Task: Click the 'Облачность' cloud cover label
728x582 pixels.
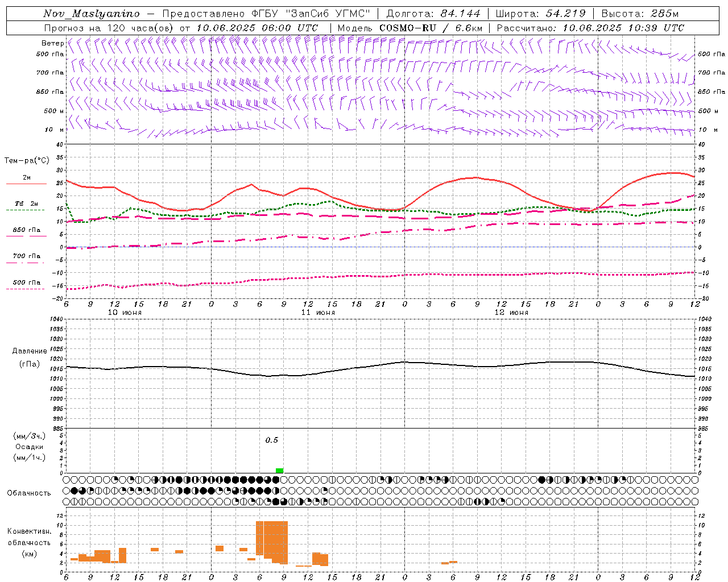Action: tap(29, 493)
